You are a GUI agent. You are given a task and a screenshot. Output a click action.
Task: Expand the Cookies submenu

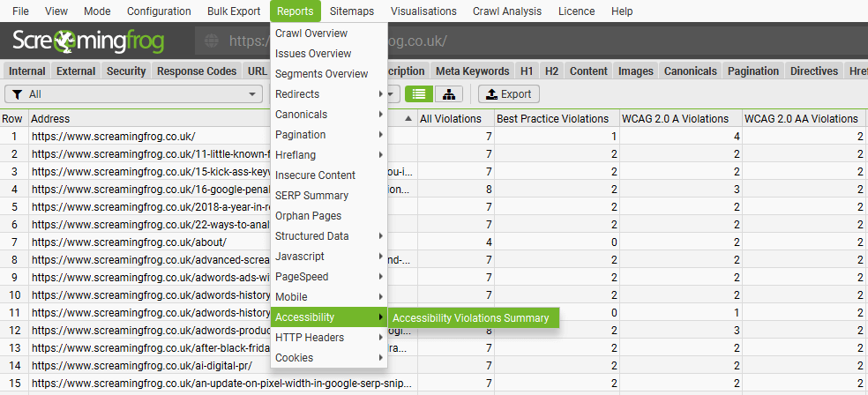coord(329,358)
